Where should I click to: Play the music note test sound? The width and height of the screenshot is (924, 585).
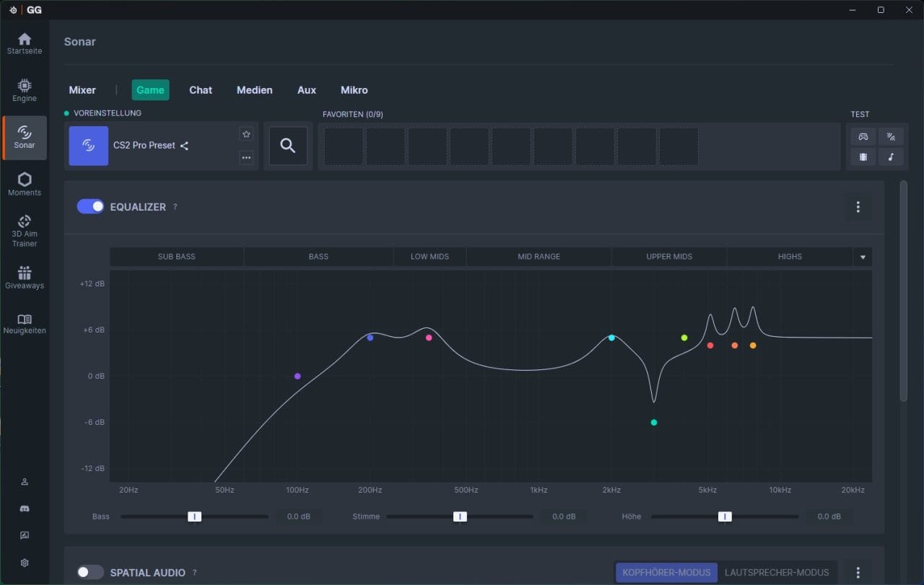coord(891,157)
